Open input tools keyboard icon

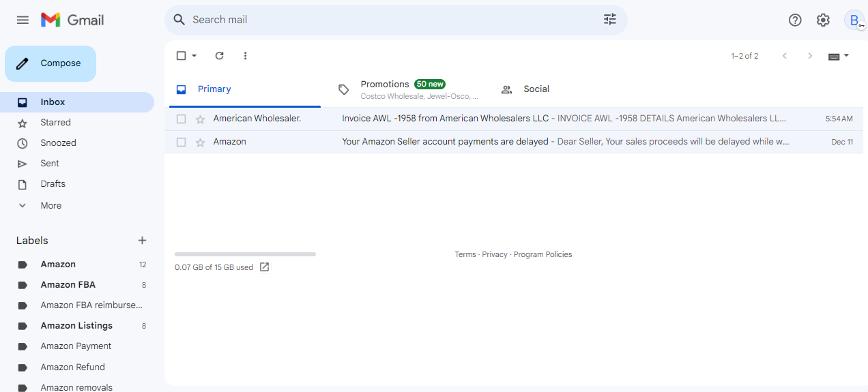tap(834, 57)
